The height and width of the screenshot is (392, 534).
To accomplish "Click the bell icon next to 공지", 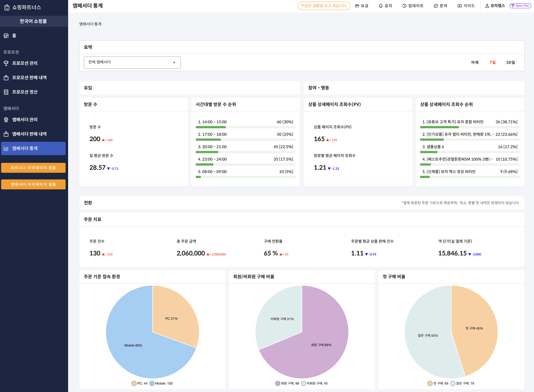I will coord(381,6).
